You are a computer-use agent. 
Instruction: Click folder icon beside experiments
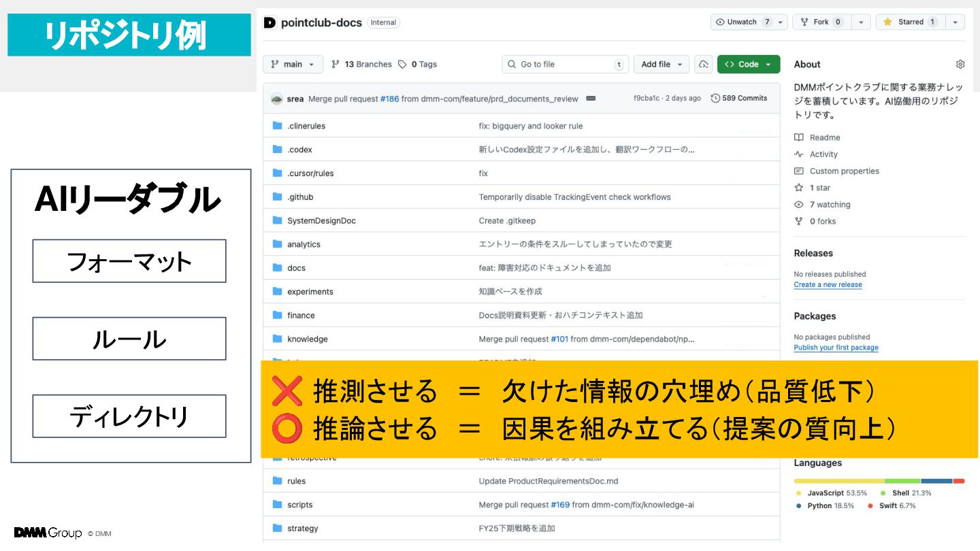pos(277,292)
